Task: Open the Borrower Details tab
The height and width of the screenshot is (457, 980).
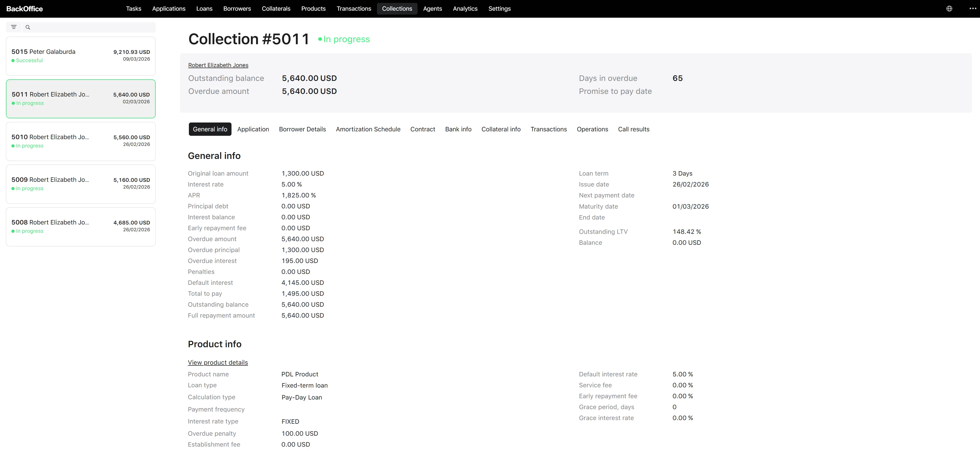Action: pyautogui.click(x=302, y=129)
